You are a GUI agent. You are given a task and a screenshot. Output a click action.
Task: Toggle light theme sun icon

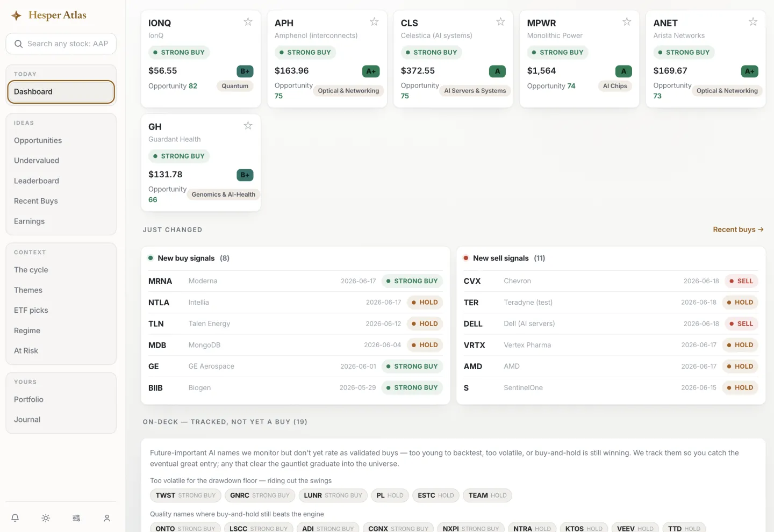click(46, 518)
